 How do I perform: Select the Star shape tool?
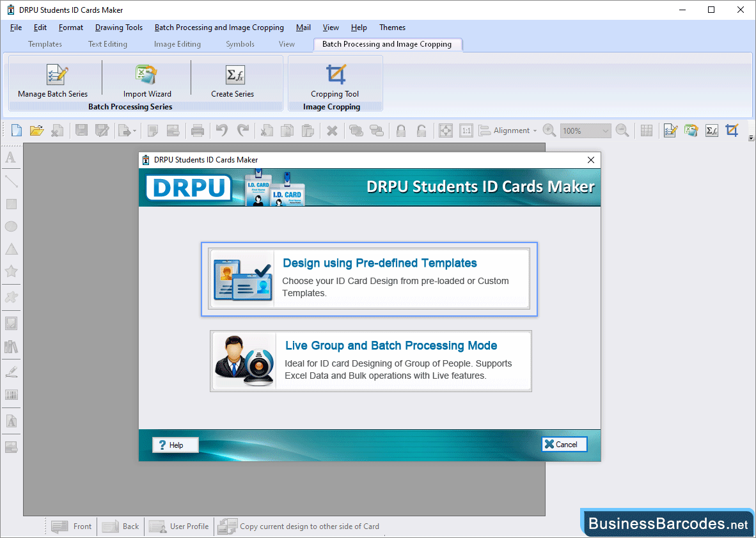pos(11,271)
